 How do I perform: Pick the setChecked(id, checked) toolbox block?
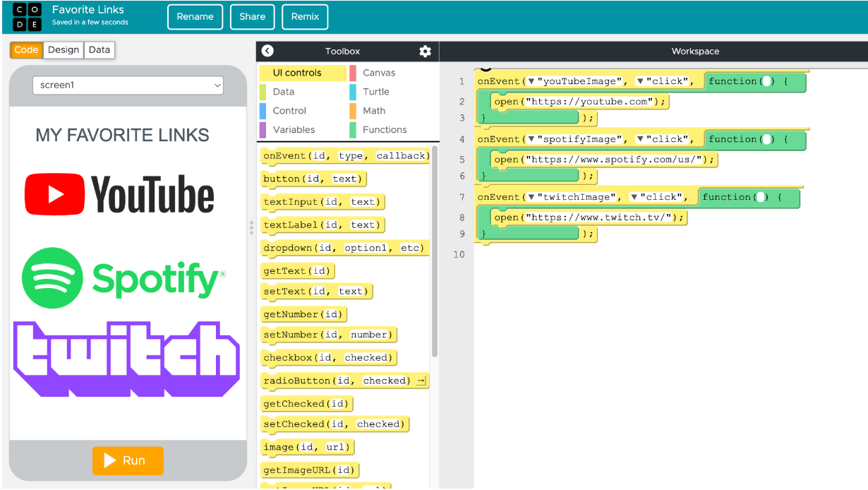pyautogui.click(x=335, y=424)
